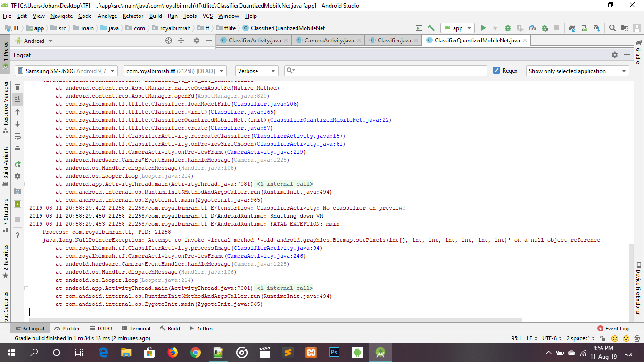
Task: Open logcat help question mark
Action: [x=17, y=235]
